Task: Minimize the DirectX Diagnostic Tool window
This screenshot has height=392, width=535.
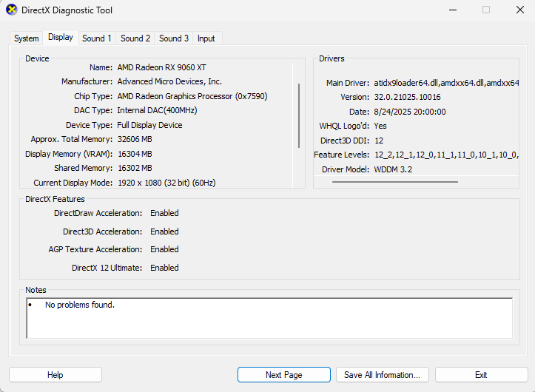Action: pyautogui.click(x=453, y=10)
